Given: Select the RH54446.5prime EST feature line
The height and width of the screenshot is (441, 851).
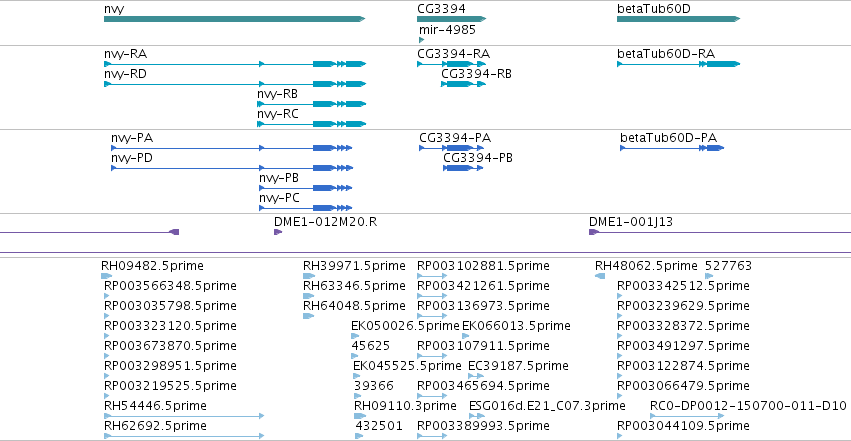Looking at the screenshot, I should [184, 416].
